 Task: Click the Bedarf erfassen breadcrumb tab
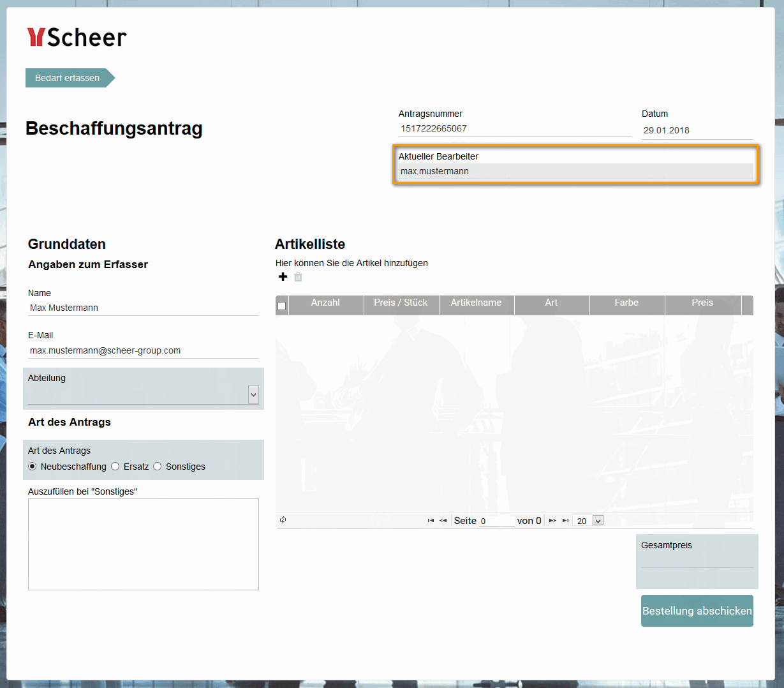pos(67,78)
